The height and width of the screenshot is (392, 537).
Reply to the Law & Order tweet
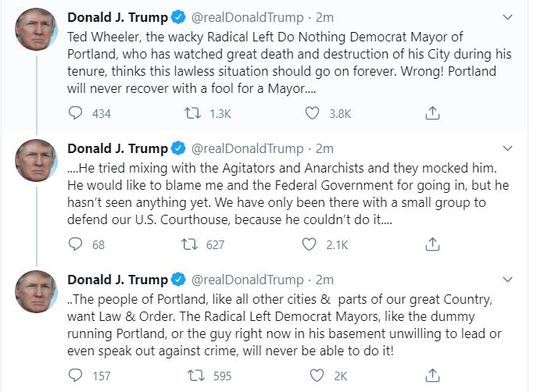coord(76,376)
